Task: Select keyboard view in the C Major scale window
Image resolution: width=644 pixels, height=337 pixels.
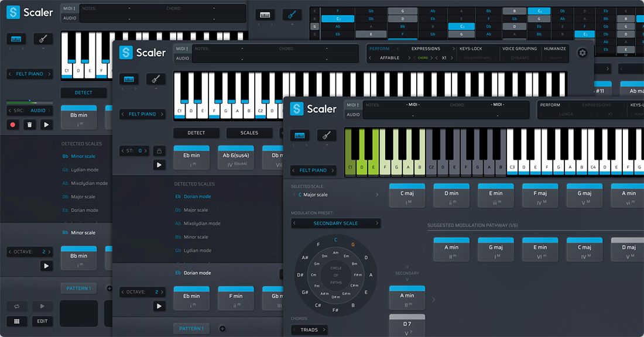Action: click(300, 136)
